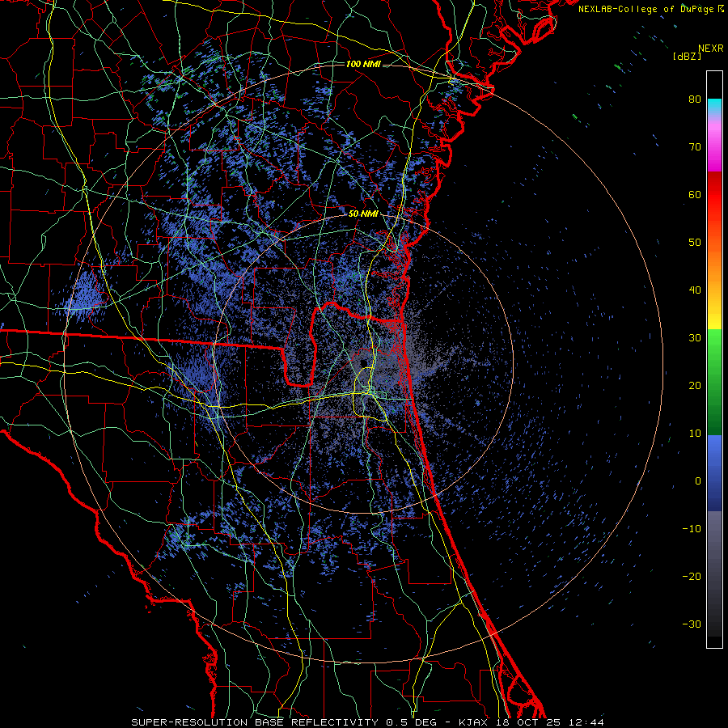Click the 30 value on the dBZ scale
This screenshot has height=728, width=728.
pos(695,337)
